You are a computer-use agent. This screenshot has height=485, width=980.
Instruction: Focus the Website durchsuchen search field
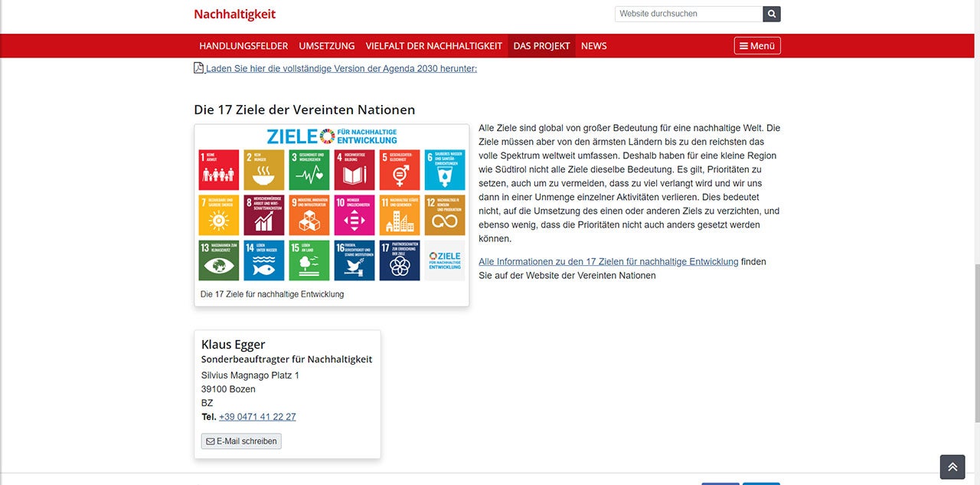pyautogui.click(x=689, y=14)
